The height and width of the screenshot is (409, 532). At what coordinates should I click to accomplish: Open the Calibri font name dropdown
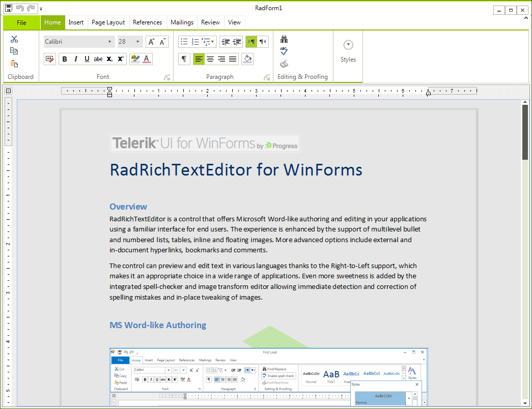[109, 41]
